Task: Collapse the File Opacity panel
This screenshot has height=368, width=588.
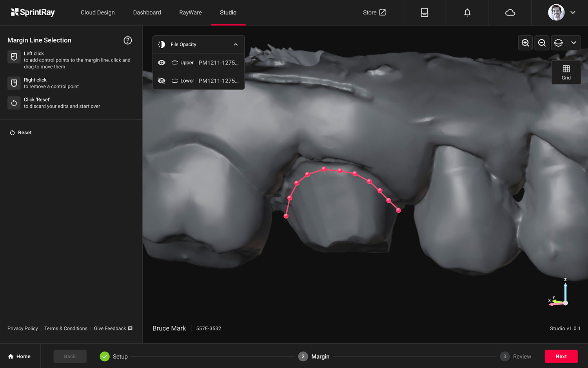Action: pyautogui.click(x=236, y=45)
